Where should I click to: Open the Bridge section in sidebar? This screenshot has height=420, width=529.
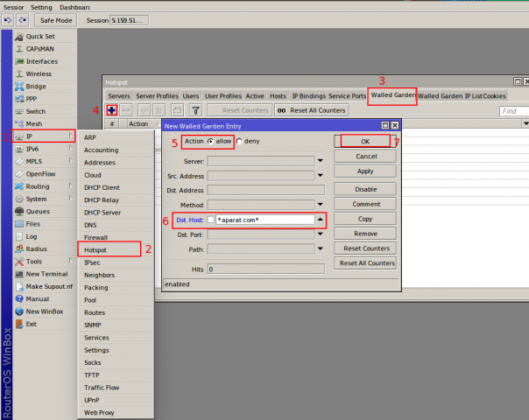click(36, 87)
